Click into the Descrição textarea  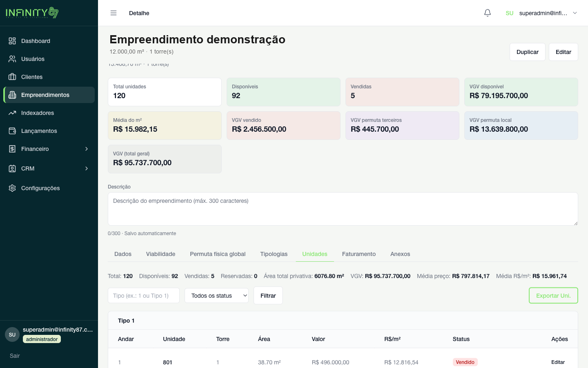343,209
